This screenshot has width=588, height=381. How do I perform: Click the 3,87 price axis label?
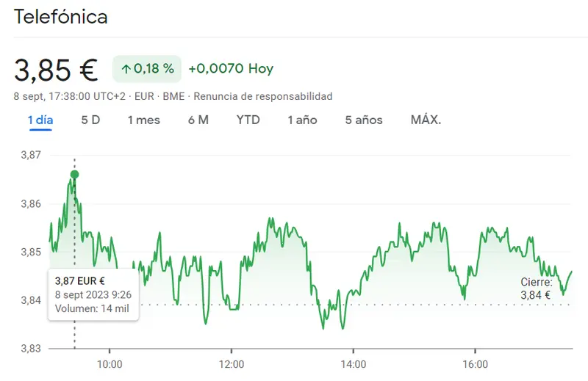(31, 155)
